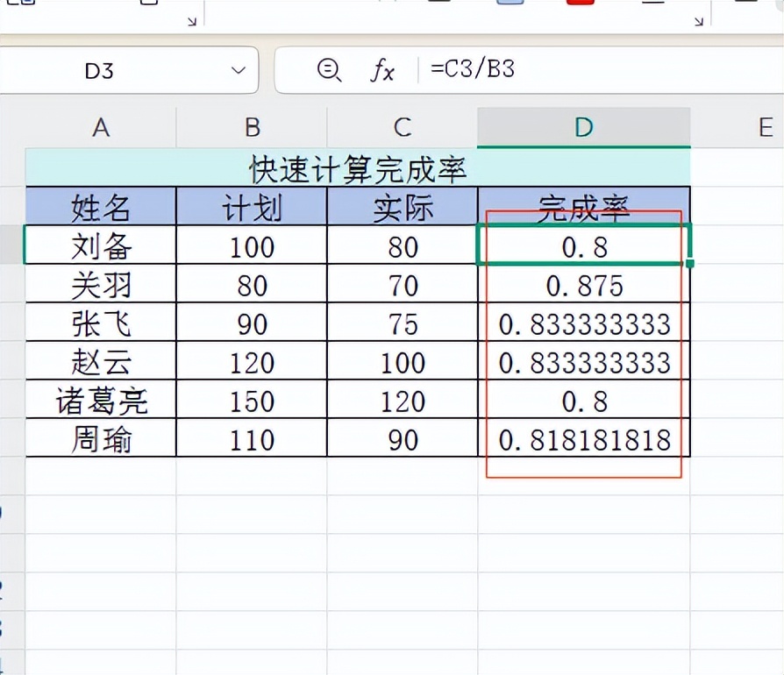Select 张飞's plan value 90
The width and height of the screenshot is (784, 675).
[252, 322]
